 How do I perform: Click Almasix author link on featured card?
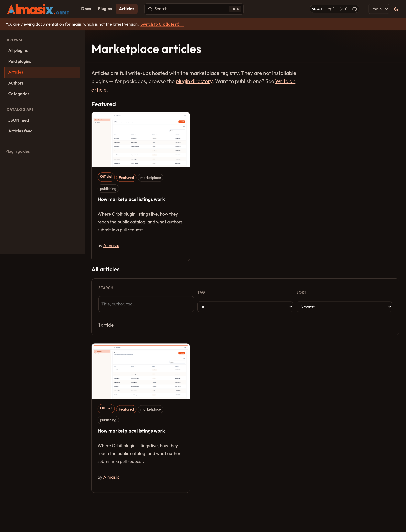(111, 246)
